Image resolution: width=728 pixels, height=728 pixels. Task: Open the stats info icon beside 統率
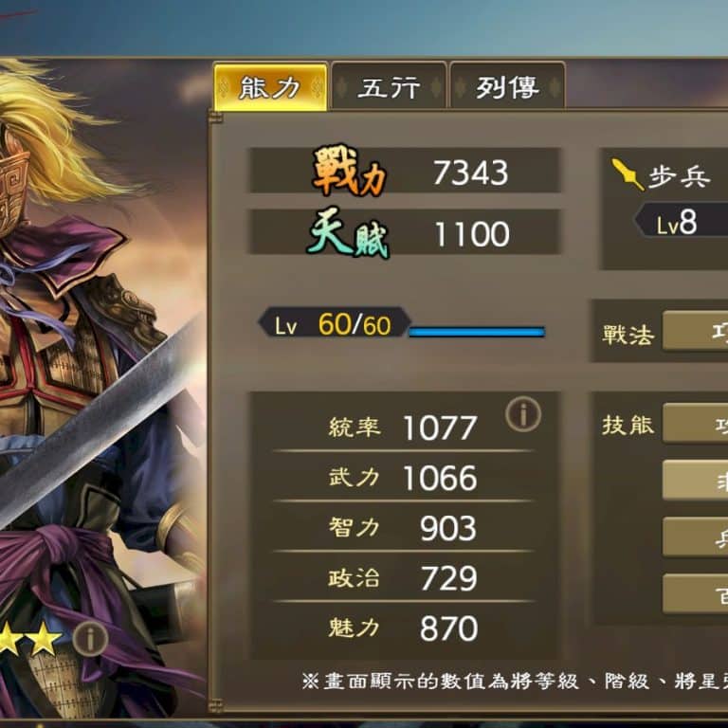coord(523,413)
